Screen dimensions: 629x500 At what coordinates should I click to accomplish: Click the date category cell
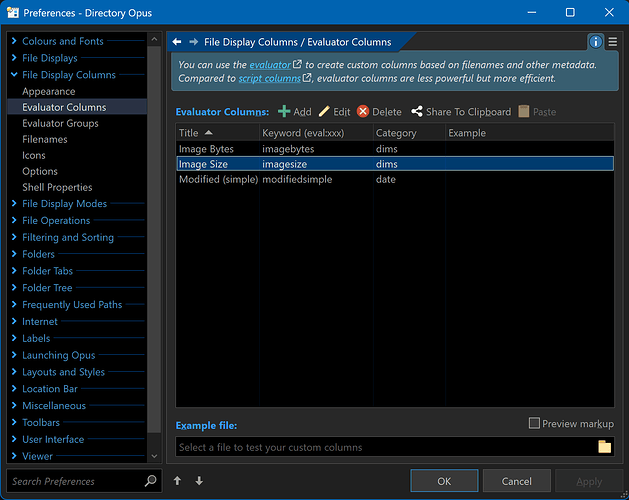pyautogui.click(x=386, y=179)
